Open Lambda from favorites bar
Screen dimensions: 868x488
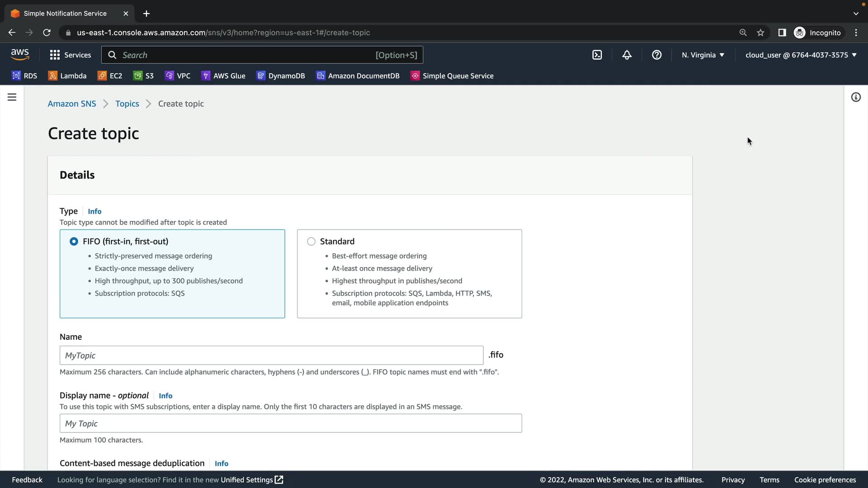67,76
